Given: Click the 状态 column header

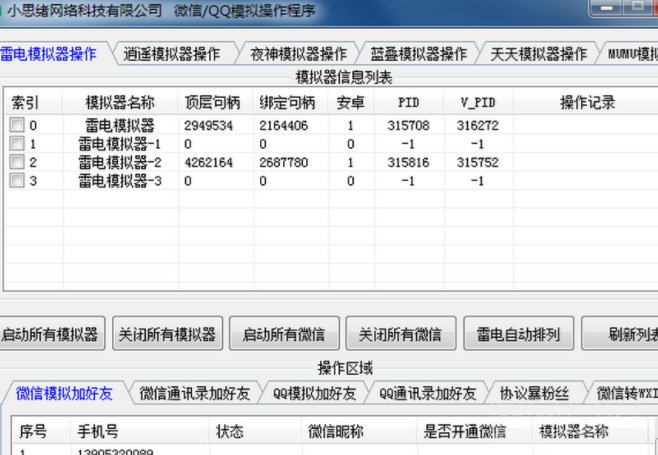Looking at the screenshot, I should pyautogui.click(x=255, y=431).
